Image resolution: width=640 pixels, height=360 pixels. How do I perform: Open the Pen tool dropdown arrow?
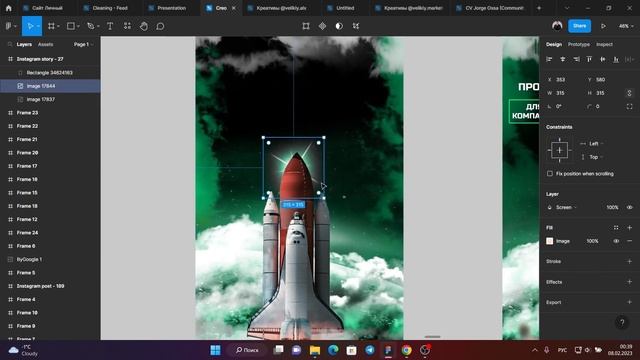click(98, 26)
